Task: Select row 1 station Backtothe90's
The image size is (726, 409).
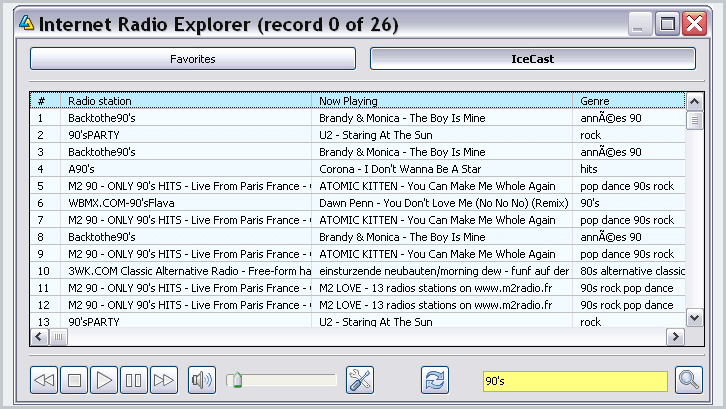Action: 357,118
